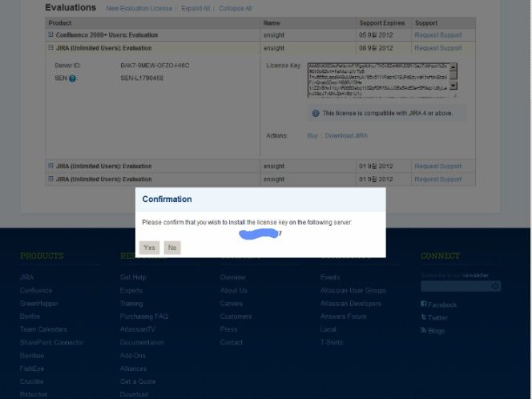Visit the FishEye product link
Viewport: 532px width, 399px height.
(x=32, y=369)
